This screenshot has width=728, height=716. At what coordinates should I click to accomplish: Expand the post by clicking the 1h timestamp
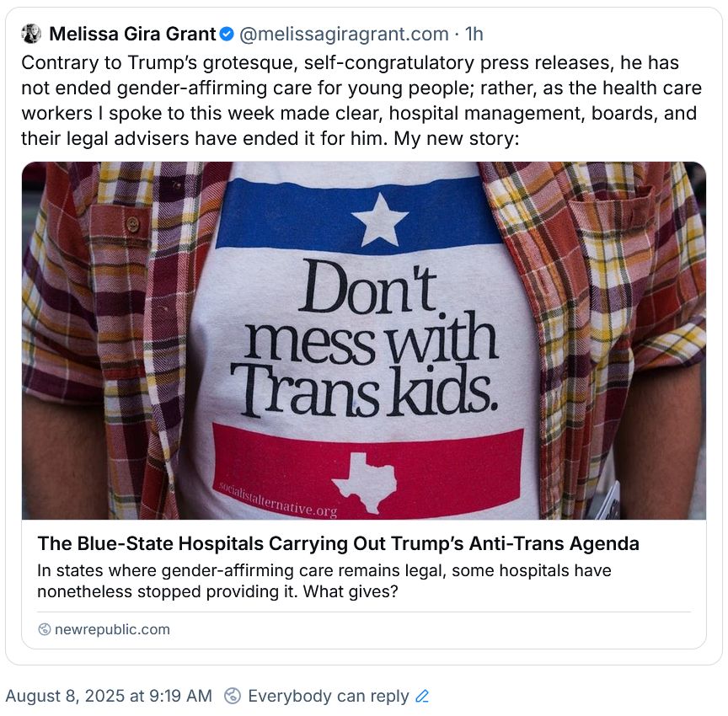click(x=473, y=34)
